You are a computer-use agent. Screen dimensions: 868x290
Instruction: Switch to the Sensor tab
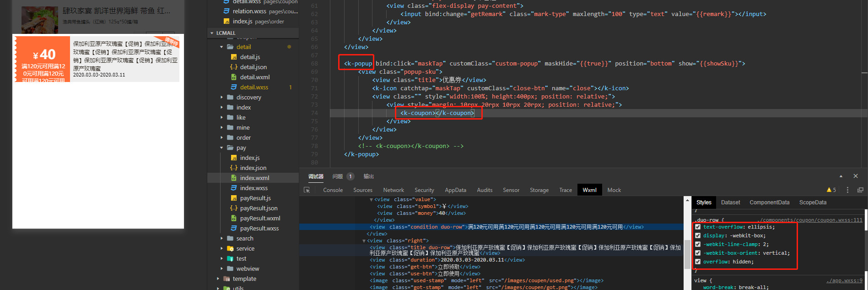[511, 190]
